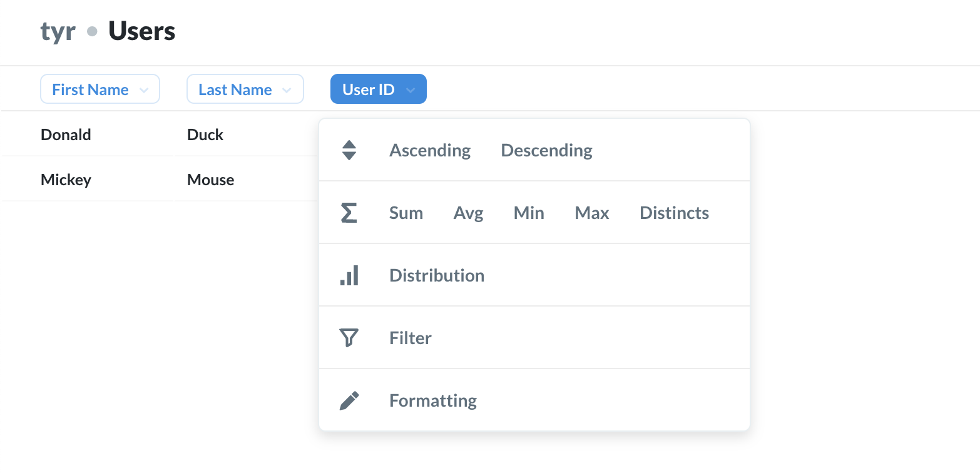Open the Distribution option
980x473 pixels.
(x=437, y=275)
